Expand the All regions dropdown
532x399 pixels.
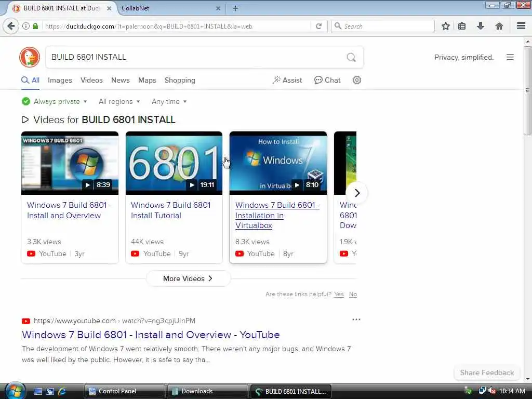119,101
